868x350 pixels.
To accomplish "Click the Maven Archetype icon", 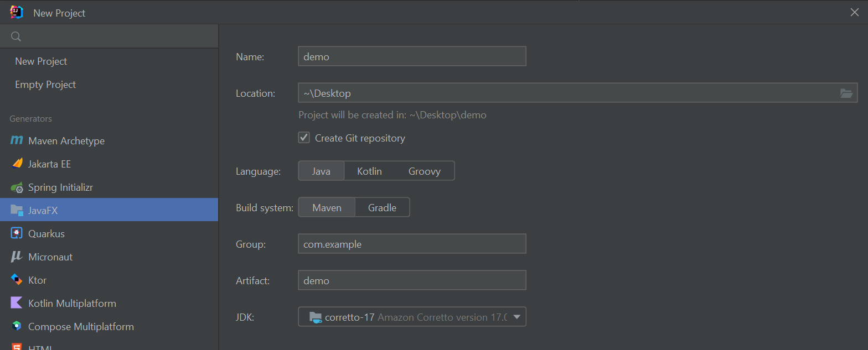I will [x=17, y=140].
